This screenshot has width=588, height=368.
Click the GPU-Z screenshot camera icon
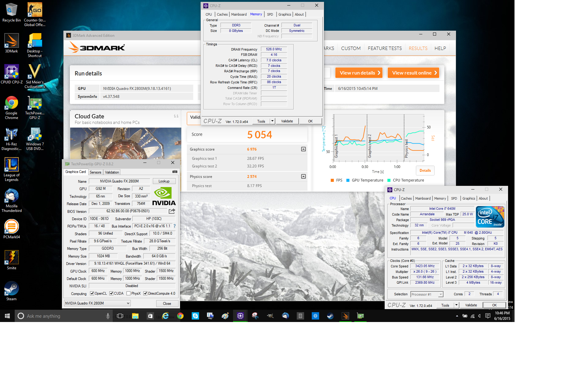(175, 172)
